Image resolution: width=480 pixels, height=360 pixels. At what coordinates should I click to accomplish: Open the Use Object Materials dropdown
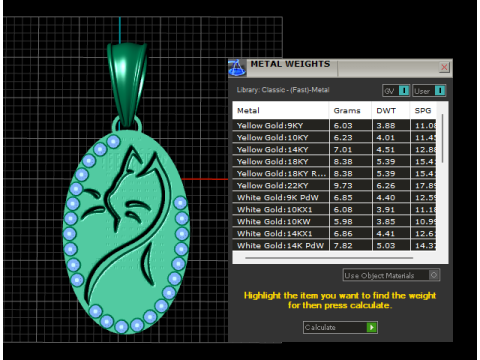tap(391, 275)
